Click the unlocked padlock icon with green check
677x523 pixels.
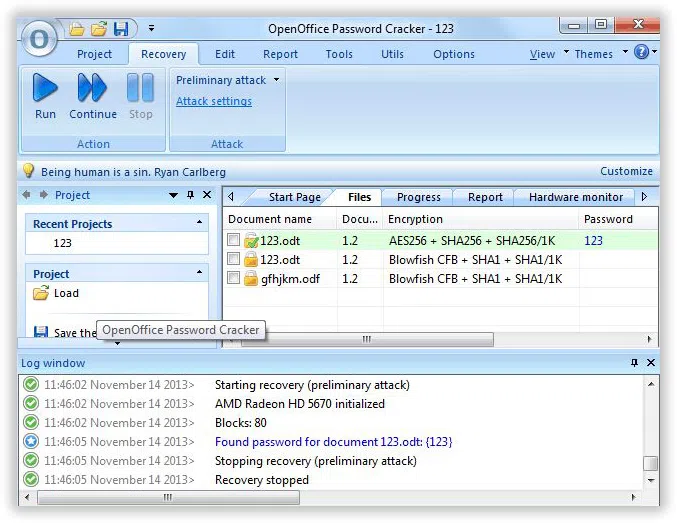click(x=251, y=240)
